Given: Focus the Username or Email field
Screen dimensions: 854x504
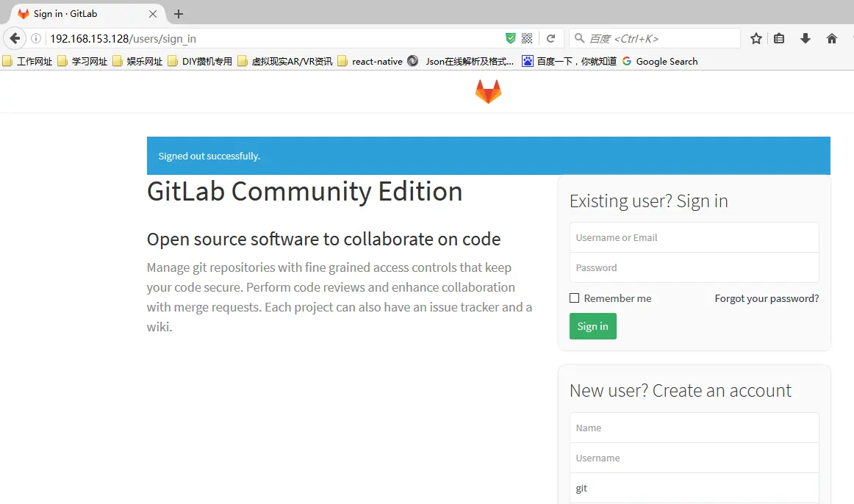Looking at the screenshot, I should (x=694, y=237).
